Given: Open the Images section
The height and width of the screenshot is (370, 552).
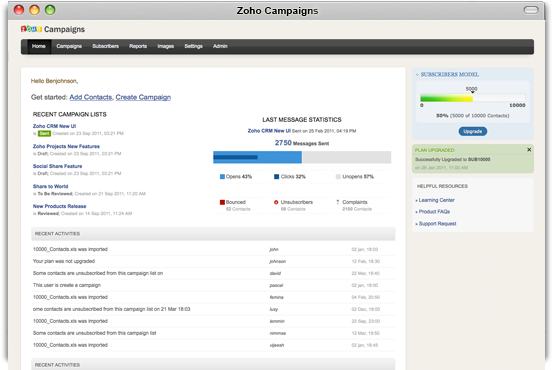Looking at the screenshot, I should pyautogui.click(x=165, y=46).
